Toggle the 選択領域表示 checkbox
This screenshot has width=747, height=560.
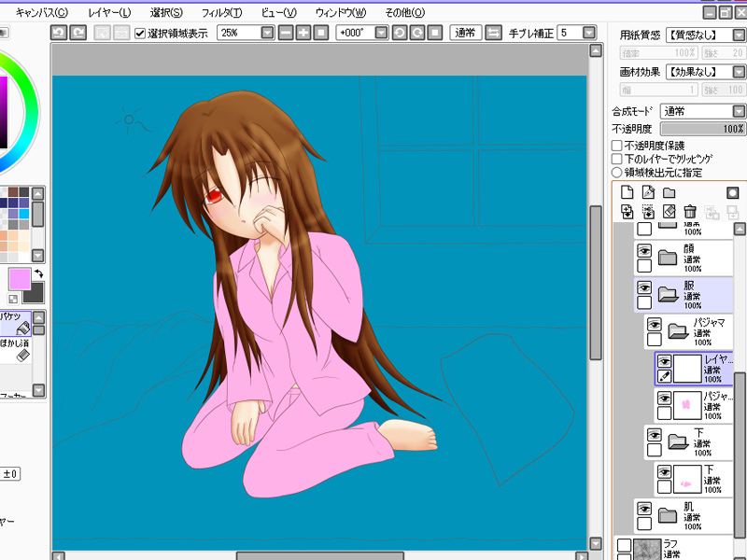tap(140, 33)
